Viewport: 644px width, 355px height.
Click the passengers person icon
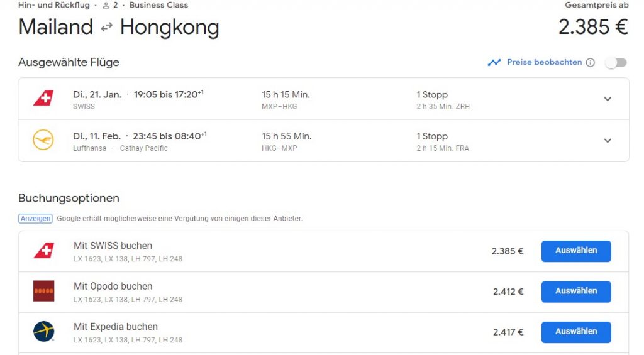click(106, 5)
